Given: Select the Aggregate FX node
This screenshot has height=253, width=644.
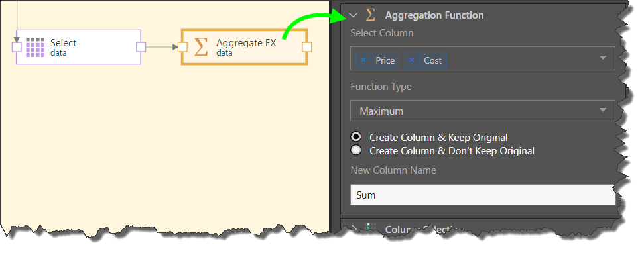Looking at the screenshot, I should 244,47.
